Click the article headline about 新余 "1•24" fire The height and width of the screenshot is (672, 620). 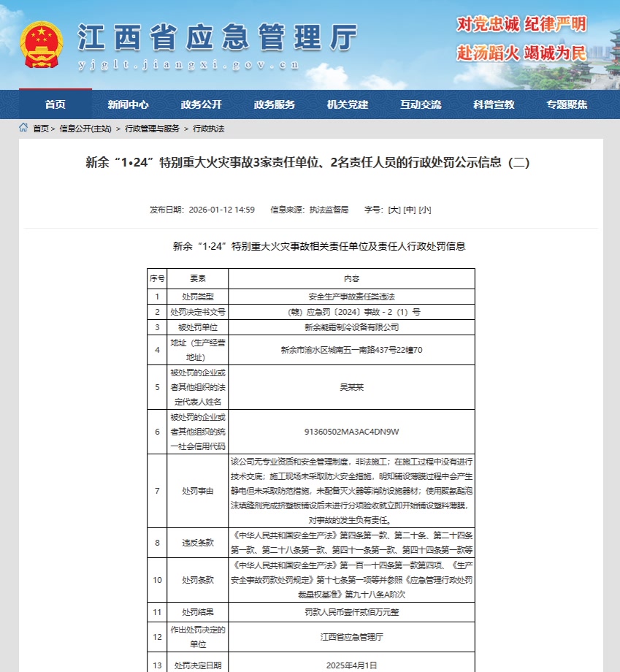[310, 163]
